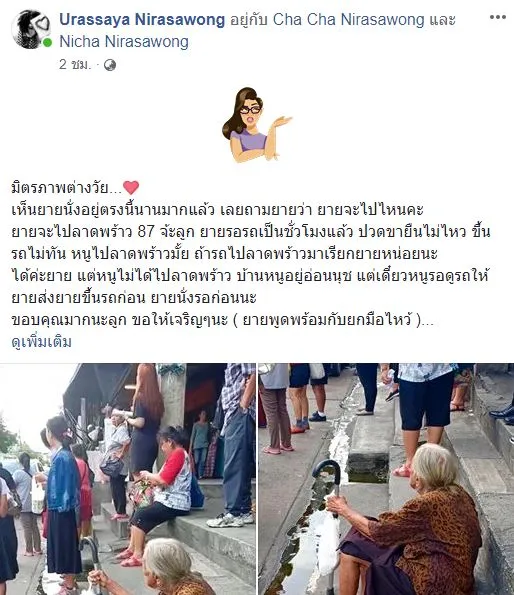Click the มิตรภาพต่างวัย heading text
Image resolution: width=514 pixels, height=595 pixels.
pyautogui.click(x=66, y=188)
